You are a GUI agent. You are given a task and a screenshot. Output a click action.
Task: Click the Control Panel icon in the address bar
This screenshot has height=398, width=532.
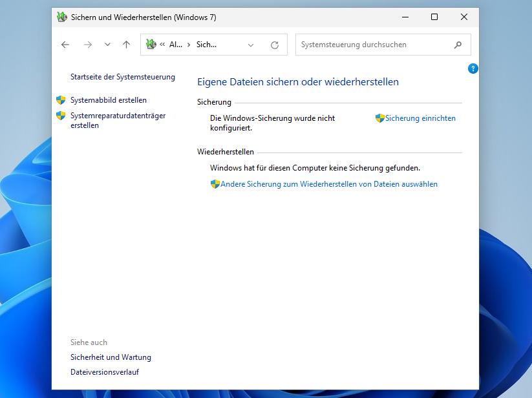(151, 45)
